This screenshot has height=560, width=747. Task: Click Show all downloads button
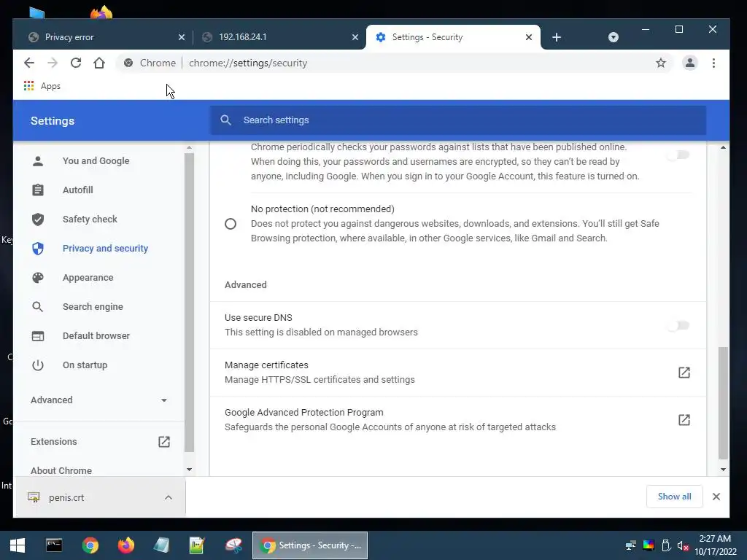[674, 497]
